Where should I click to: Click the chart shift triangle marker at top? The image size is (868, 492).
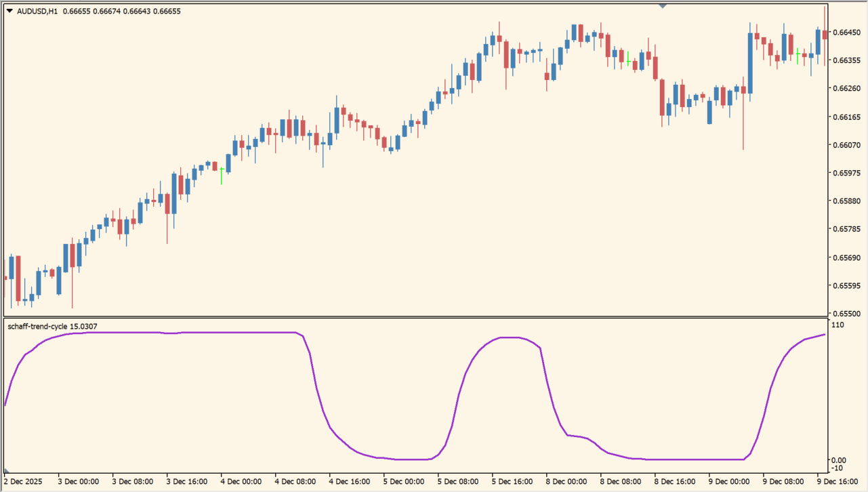(x=663, y=5)
